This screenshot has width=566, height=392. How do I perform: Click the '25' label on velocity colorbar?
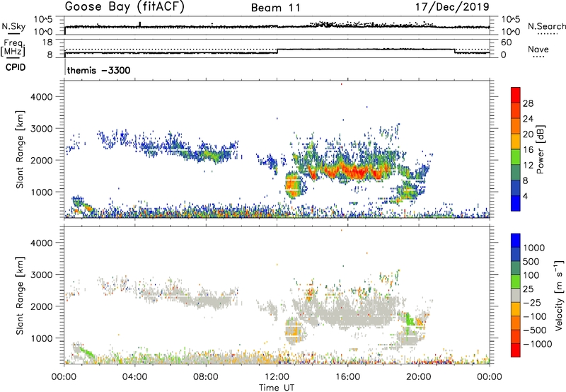528,289
